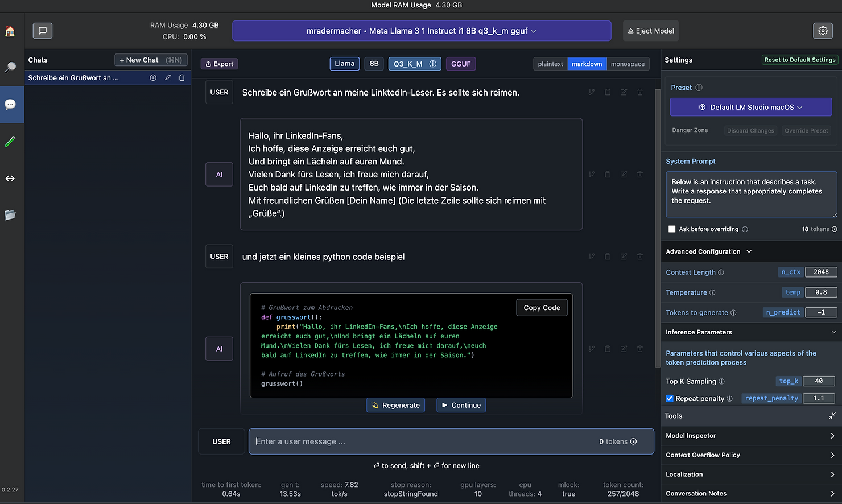Check the Ask before overriding checkbox

pyautogui.click(x=672, y=229)
